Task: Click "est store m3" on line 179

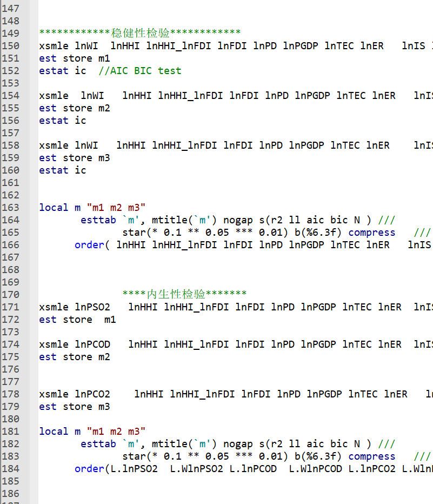Action: [75, 407]
